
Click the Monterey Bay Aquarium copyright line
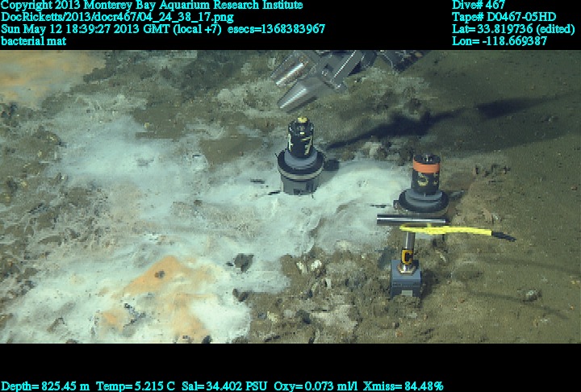pos(152,5)
